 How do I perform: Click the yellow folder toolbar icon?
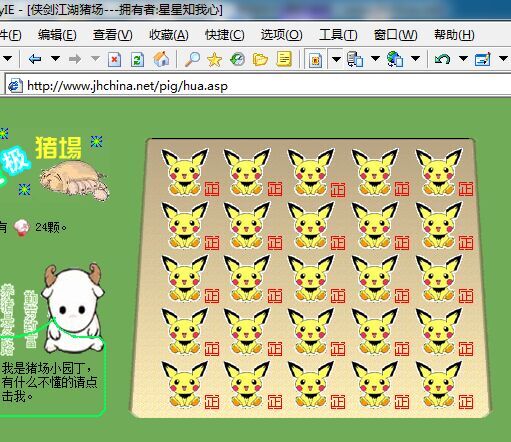coord(260,60)
